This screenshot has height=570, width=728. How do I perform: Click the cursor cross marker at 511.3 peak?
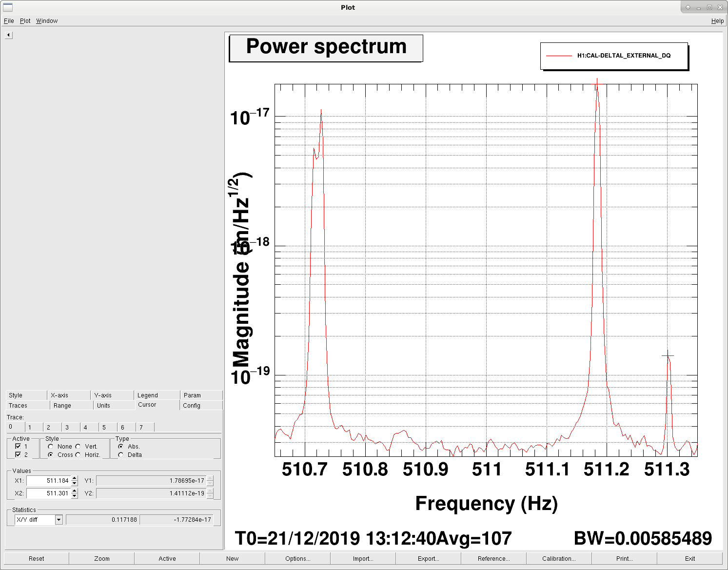(x=668, y=356)
